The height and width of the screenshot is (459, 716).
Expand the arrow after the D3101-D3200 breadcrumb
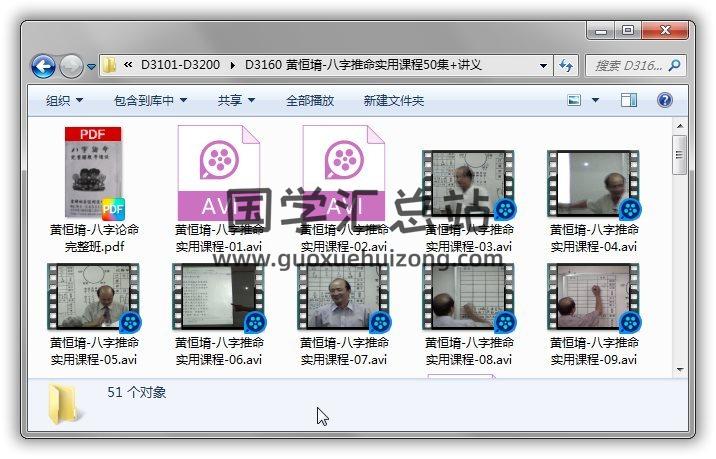click(x=233, y=66)
